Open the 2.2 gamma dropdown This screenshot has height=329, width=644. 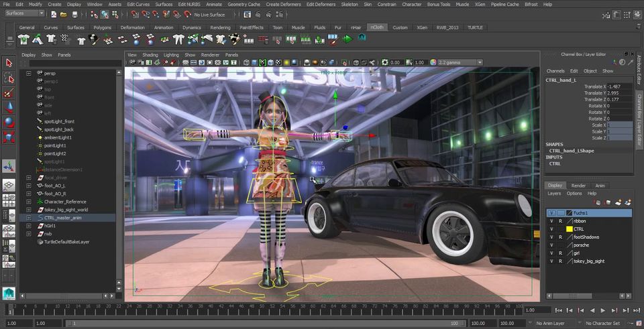[460, 62]
